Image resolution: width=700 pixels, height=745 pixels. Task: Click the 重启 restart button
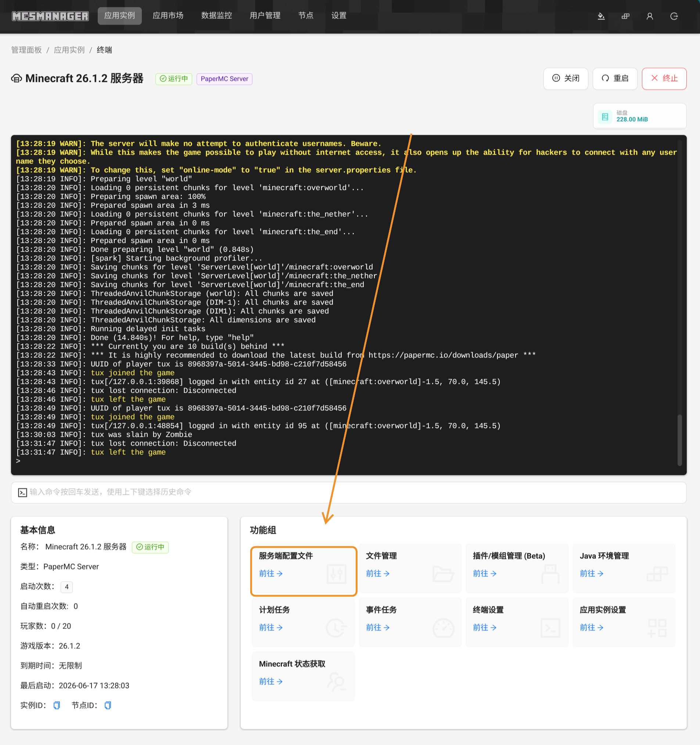(x=615, y=78)
